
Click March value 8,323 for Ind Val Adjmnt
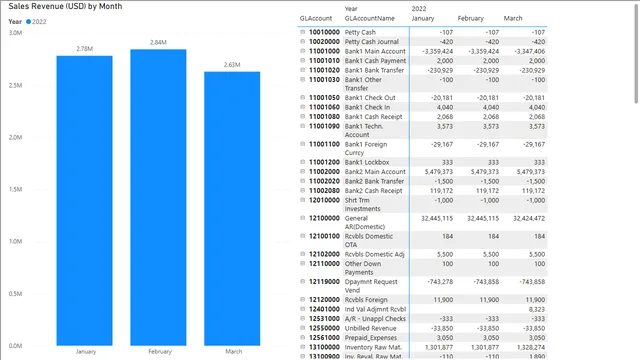point(537,309)
